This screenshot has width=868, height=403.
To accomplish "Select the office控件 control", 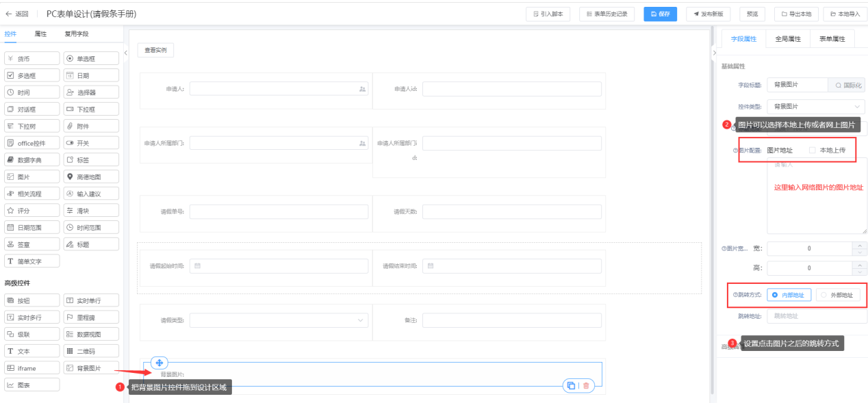I will pos(31,143).
